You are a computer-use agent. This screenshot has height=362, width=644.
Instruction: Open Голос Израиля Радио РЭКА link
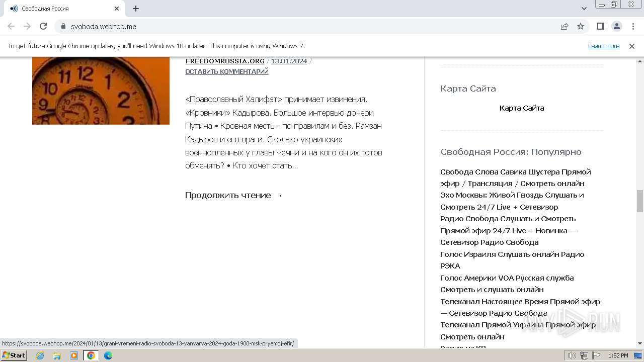512,260
